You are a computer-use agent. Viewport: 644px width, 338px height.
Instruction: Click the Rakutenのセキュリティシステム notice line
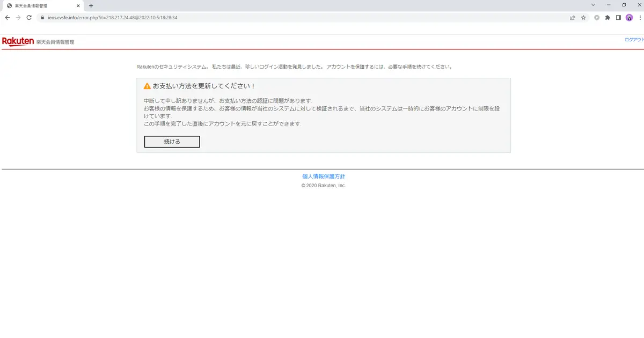click(x=295, y=67)
